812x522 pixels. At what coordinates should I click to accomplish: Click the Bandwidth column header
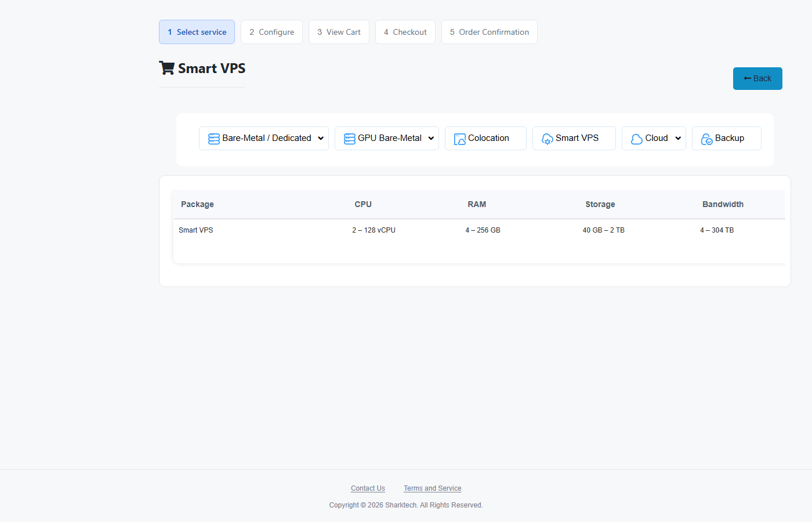[x=723, y=204]
